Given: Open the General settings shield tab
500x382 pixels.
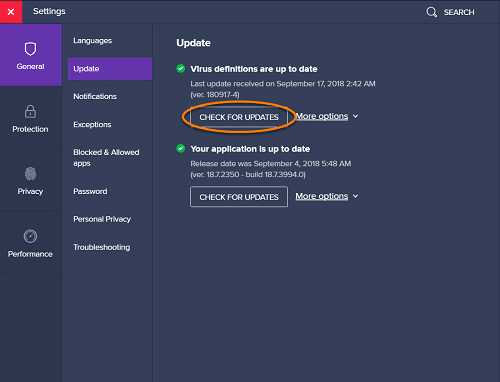Looking at the screenshot, I should [x=31, y=55].
